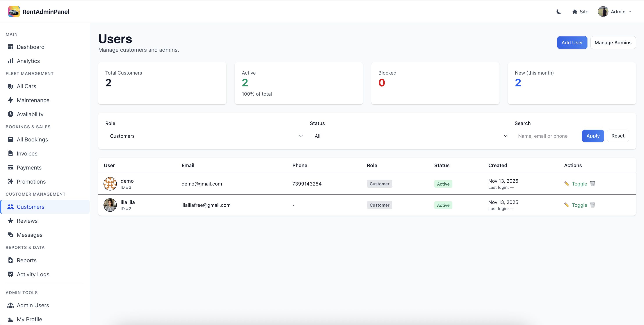Screen dimensions: 644x325
Task: Click lila lila's avatar thumbnail
Action: click(110, 205)
